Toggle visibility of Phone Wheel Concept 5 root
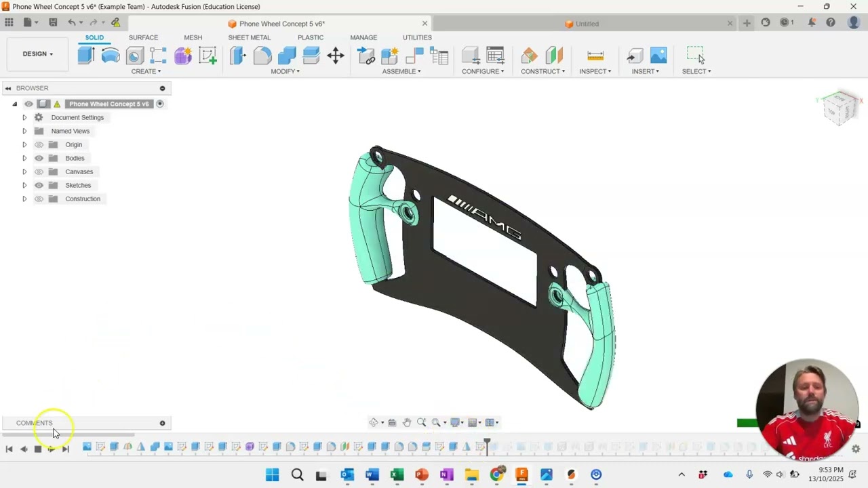The height and width of the screenshot is (488, 868). tap(28, 104)
